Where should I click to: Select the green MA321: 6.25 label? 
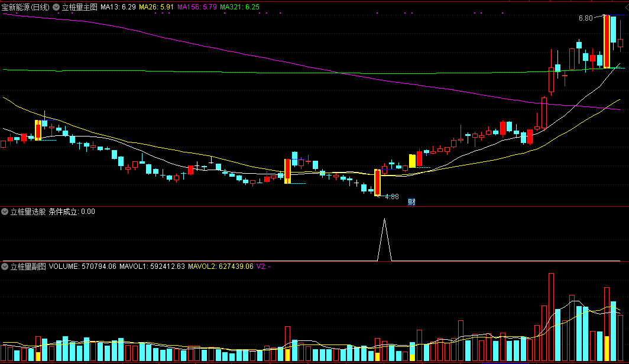(239, 7)
